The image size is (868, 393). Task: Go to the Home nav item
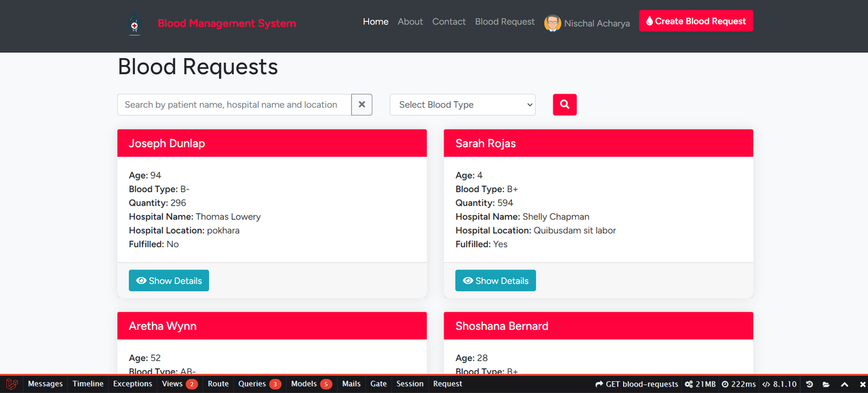[376, 22]
